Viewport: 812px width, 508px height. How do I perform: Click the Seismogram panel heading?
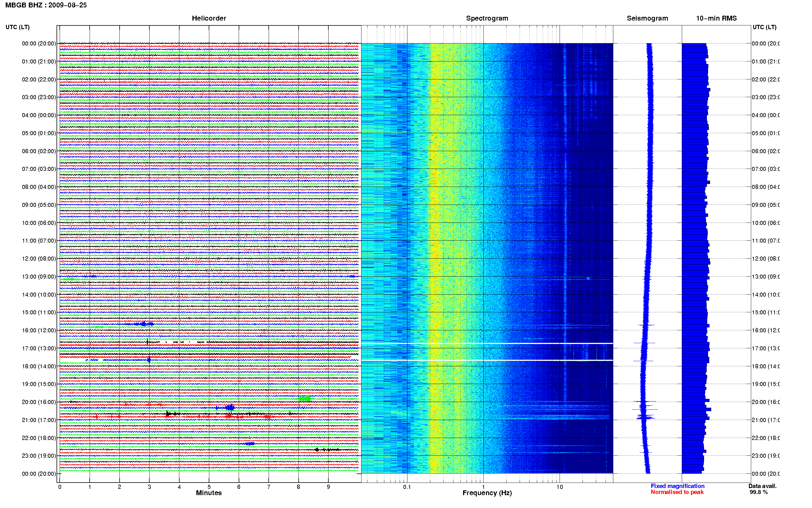(647, 18)
